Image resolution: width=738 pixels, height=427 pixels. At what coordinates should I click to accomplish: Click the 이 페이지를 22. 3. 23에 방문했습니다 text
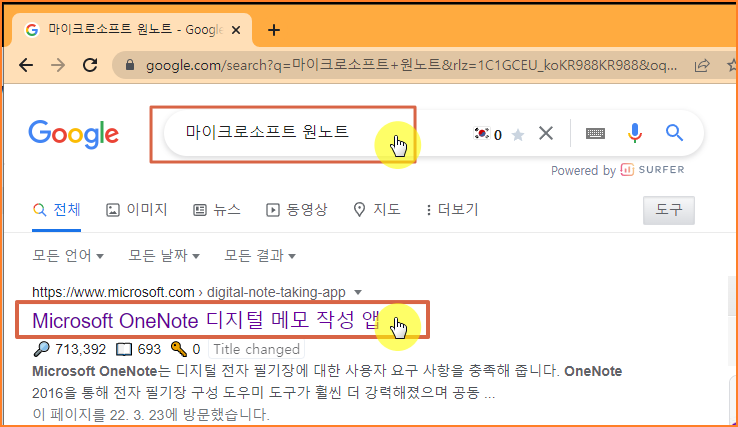151,414
